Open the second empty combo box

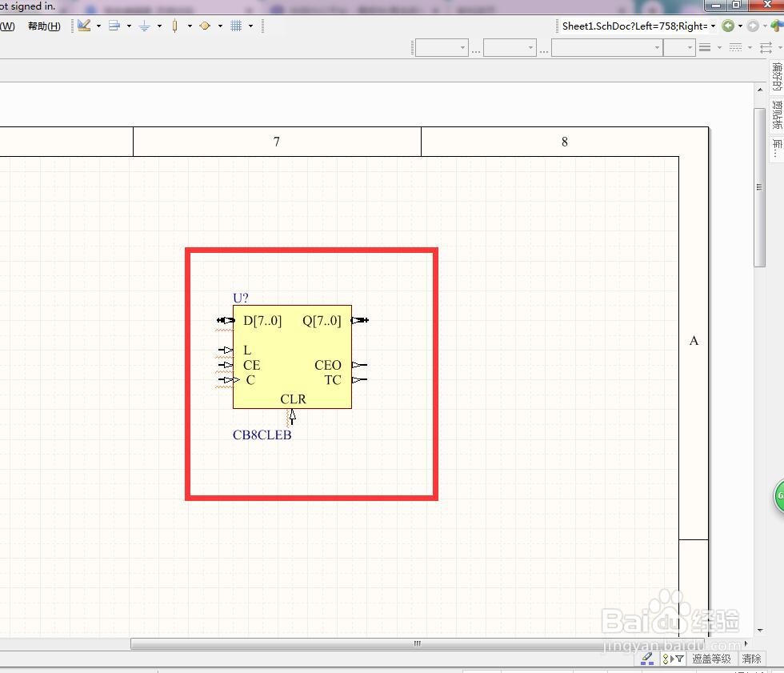(x=510, y=48)
